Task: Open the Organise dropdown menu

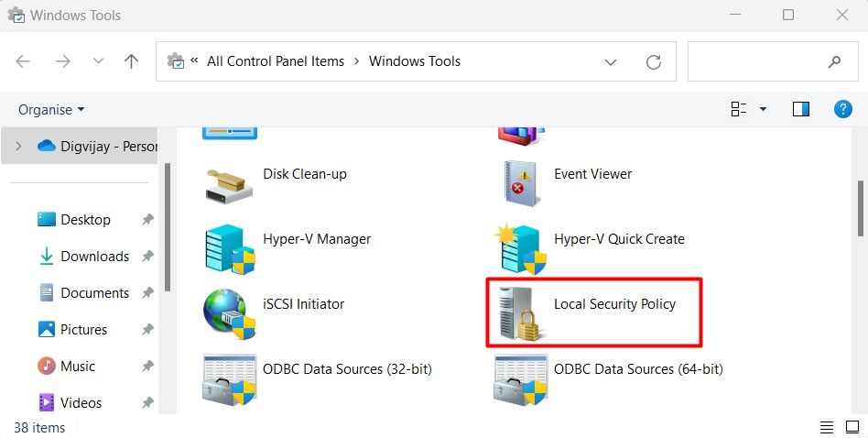Action: (x=51, y=109)
